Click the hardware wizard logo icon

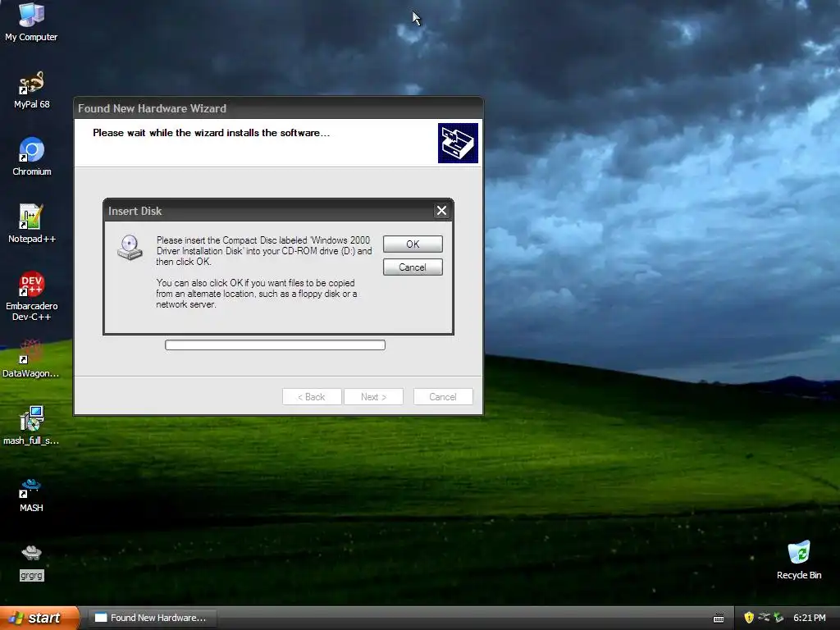tap(458, 143)
